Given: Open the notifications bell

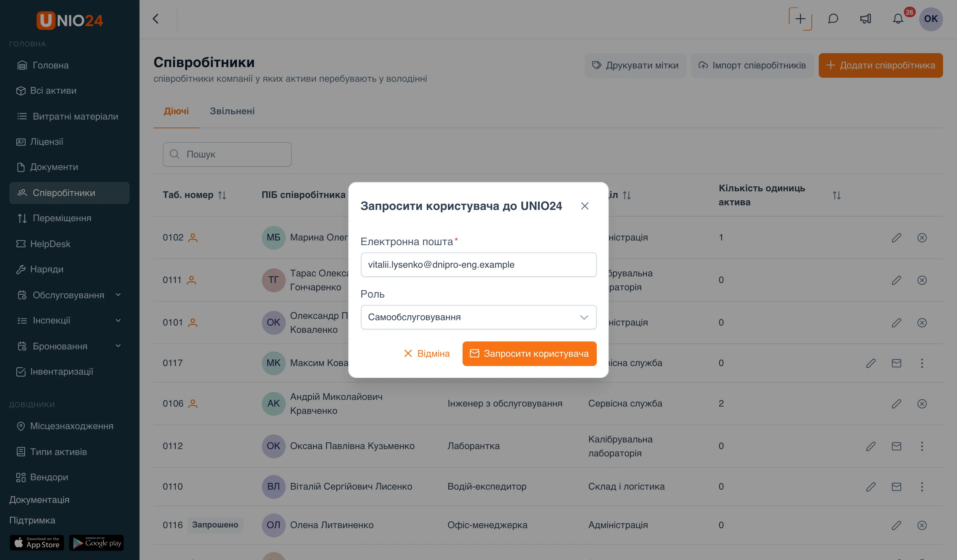Looking at the screenshot, I should [x=898, y=19].
